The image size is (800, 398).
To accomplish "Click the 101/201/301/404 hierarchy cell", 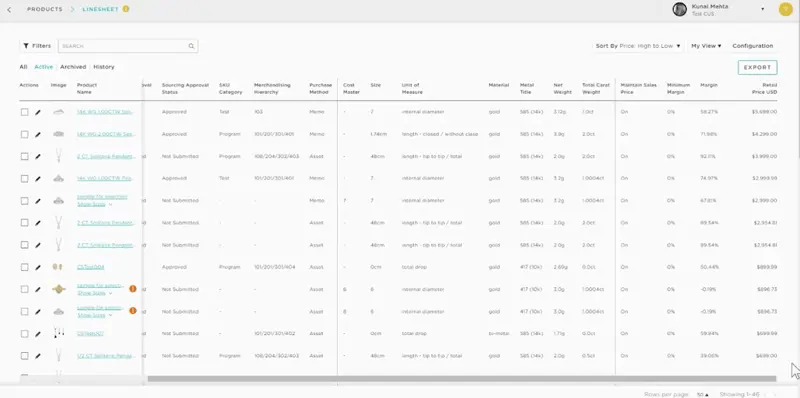I will [274, 267].
